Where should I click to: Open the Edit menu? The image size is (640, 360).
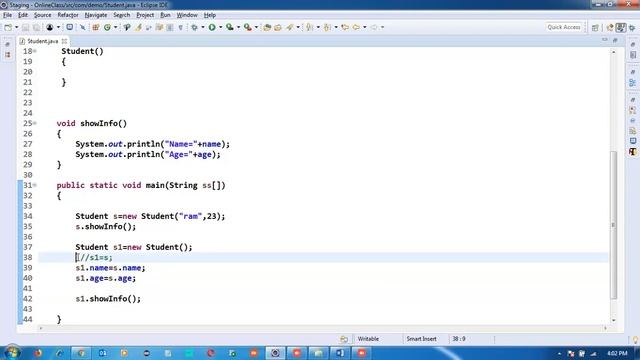(x=23, y=15)
